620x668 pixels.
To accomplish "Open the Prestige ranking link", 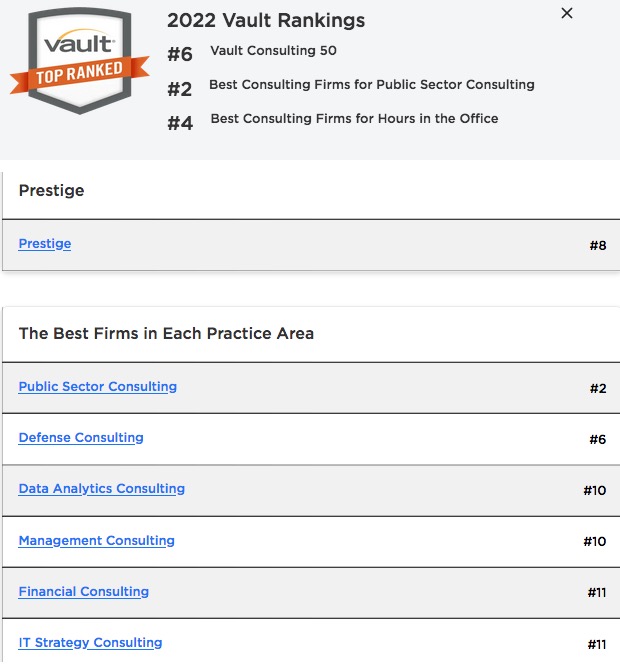I will [45, 244].
